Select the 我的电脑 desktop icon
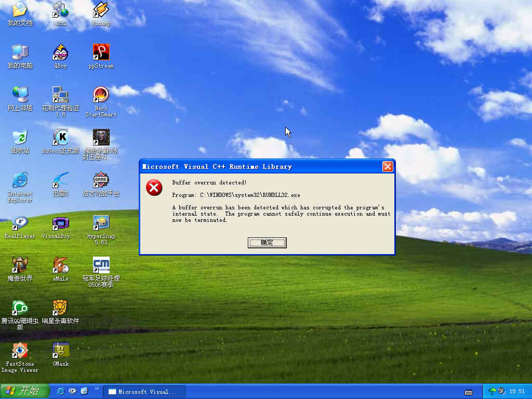Viewport: 532px width, 399px height. pos(20,56)
